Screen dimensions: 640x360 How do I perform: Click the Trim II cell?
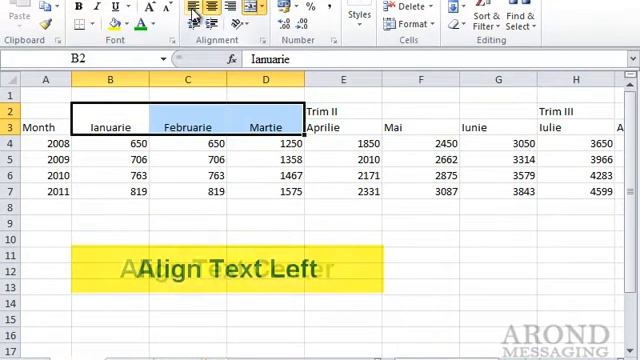tap(343, 111)
